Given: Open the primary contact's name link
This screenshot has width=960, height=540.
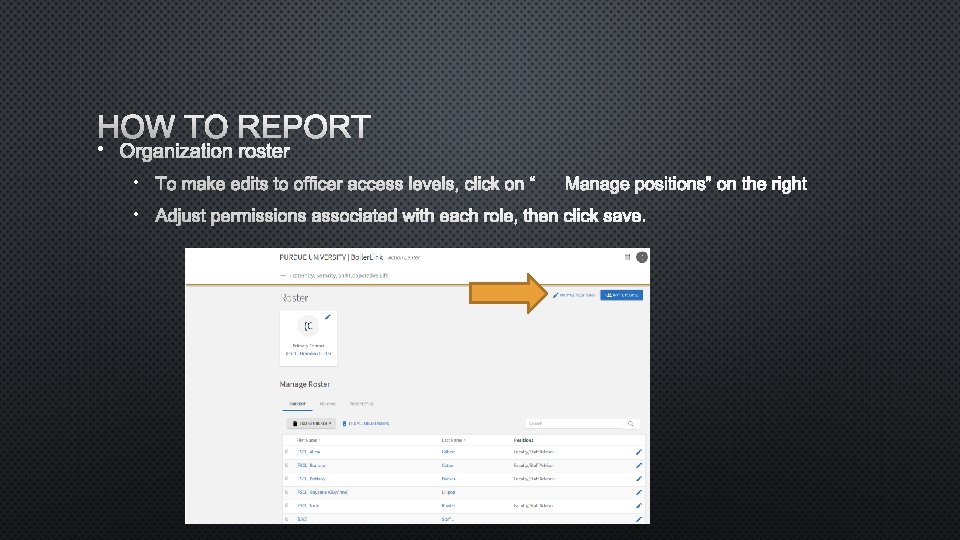Looking at the screenshot, I should coord(309,354).
